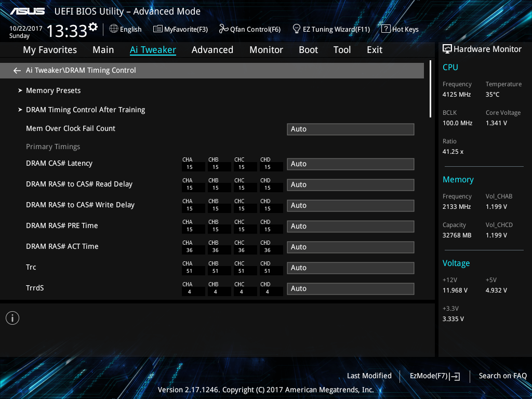Select DRAM CAS# Latency Auto field
532x399 pixels.
[x=351, y=164]
